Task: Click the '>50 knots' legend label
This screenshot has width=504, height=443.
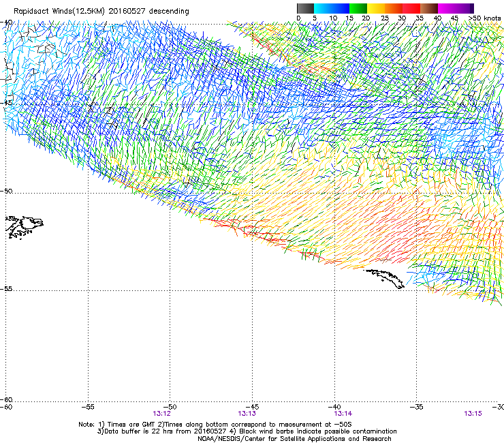Action: pos(485,18)
